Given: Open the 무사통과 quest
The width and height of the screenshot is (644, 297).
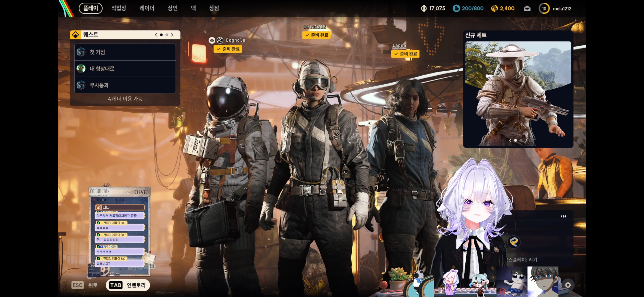Looking at the screenshot, I should tap(125, 85).
